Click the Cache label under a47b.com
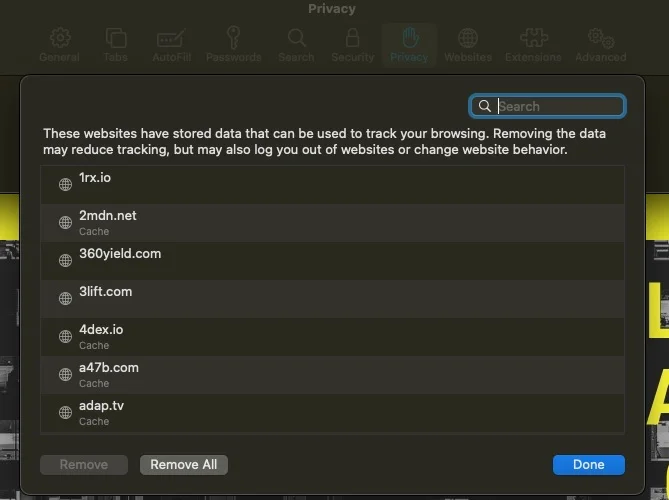 pos(94,383)
